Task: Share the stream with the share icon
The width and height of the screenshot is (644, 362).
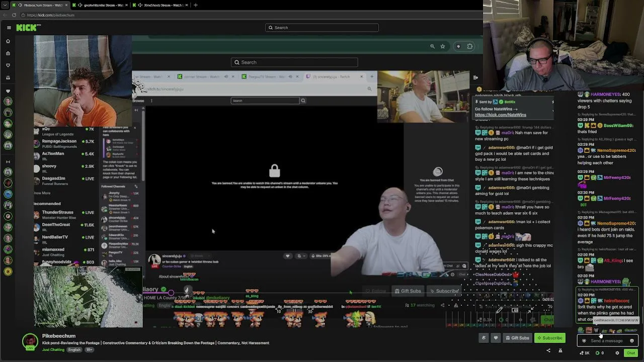Action: pos(548,351)
